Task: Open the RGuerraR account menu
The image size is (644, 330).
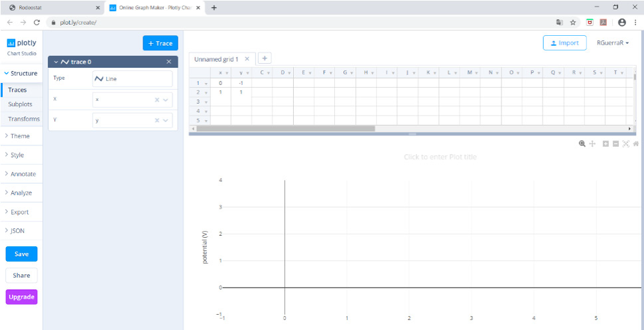Action: coord(613,43)
